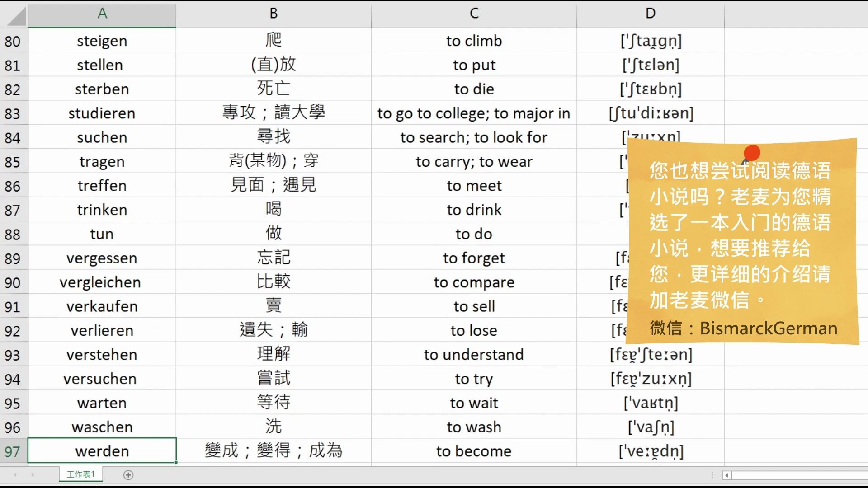Click cell containing waschen
The image size is (868, 488).
pyautogui.click(x=102, y=427)
